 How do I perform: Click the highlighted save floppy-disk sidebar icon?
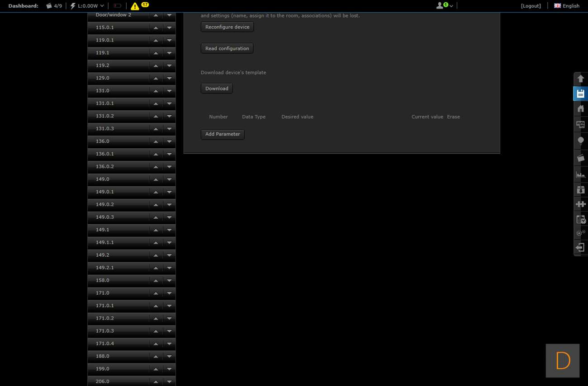[581, 94]
